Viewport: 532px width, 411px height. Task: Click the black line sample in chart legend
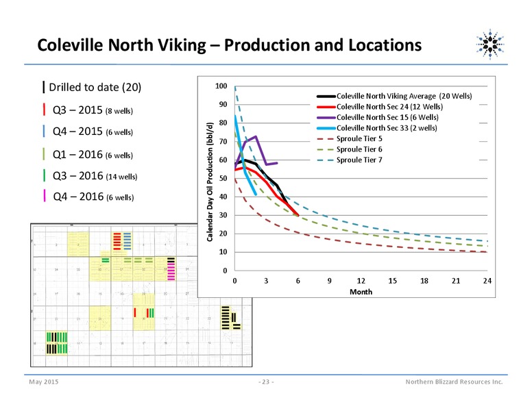[326, 97]
